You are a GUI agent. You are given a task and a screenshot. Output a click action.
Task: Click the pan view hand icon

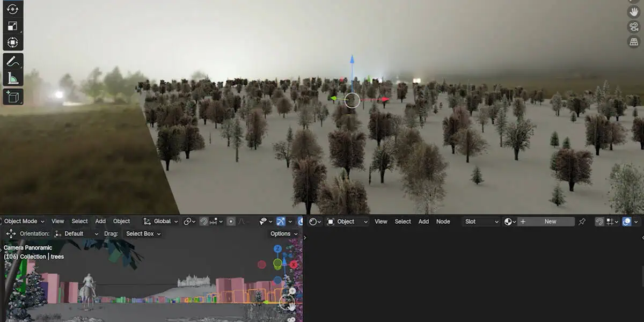click(634, 10)
